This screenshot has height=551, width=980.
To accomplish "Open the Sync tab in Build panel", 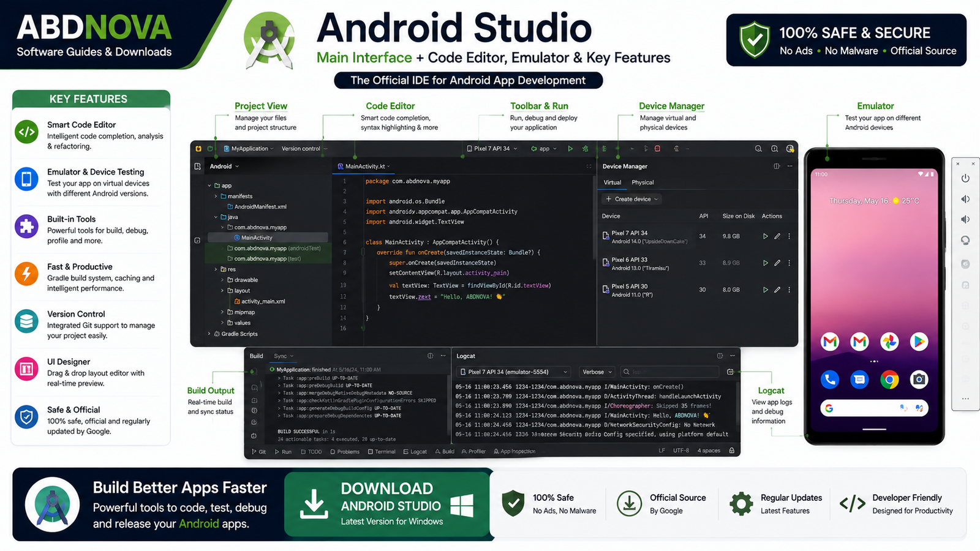I will (284, 356).
